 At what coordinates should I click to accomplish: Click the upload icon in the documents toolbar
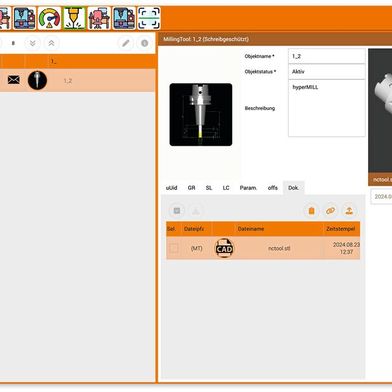pos(349,211)
